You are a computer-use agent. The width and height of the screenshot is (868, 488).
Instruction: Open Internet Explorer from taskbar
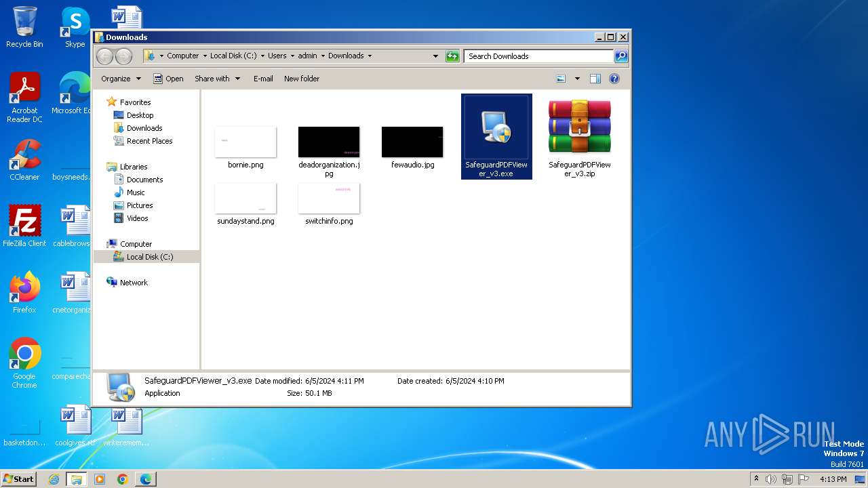[x=54, y=479]
